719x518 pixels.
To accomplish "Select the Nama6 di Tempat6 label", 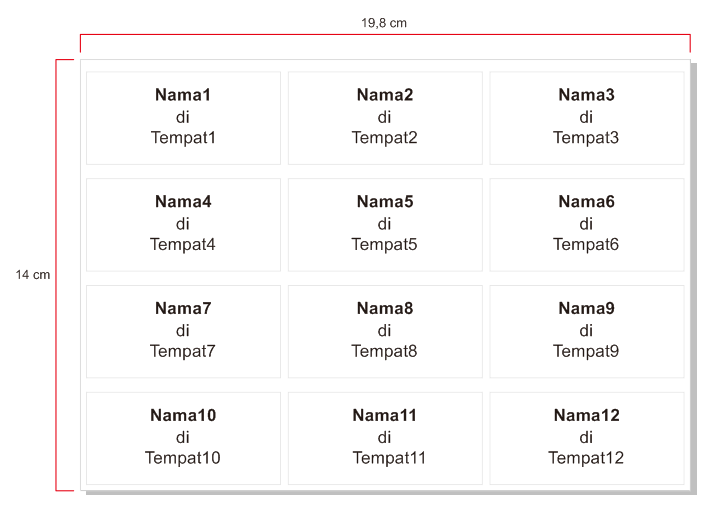I will [x=587, y=225].
